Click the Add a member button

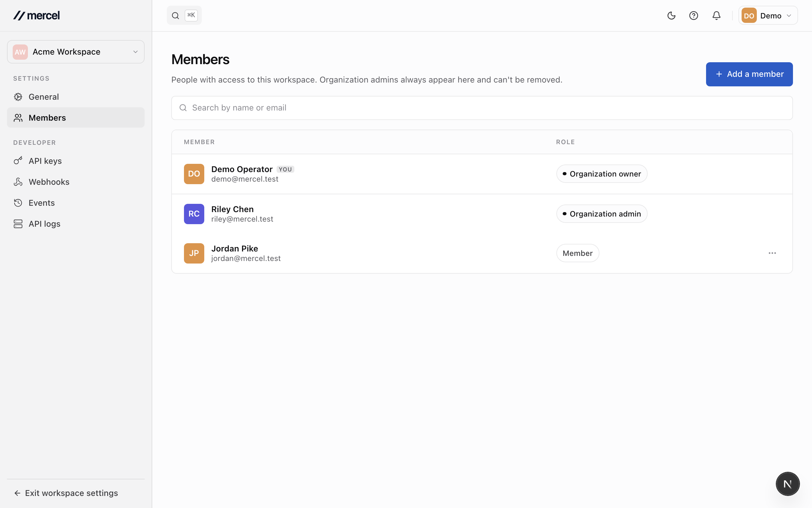pyautogui.click(x=749, y=74)
